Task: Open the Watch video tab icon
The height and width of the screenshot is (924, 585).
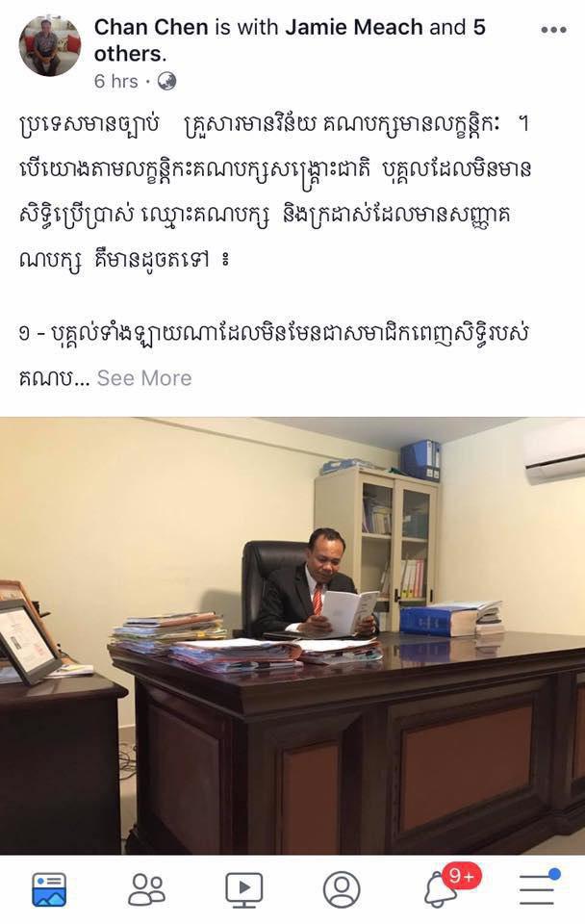Action: coord(243,889)
